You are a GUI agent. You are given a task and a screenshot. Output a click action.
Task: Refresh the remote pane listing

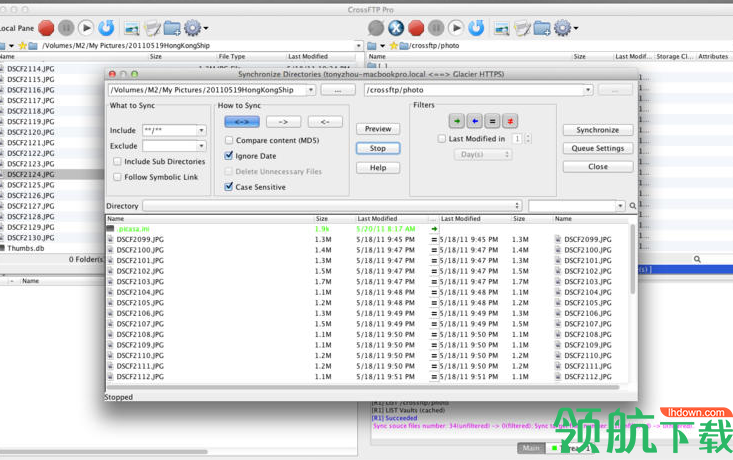(476, 28)
